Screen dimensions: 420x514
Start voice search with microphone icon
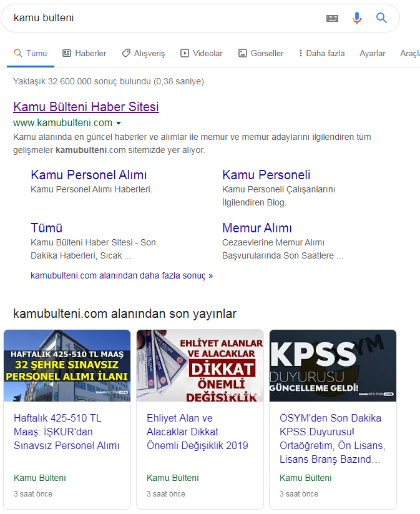pyautogui.click(x=357, y=18)
